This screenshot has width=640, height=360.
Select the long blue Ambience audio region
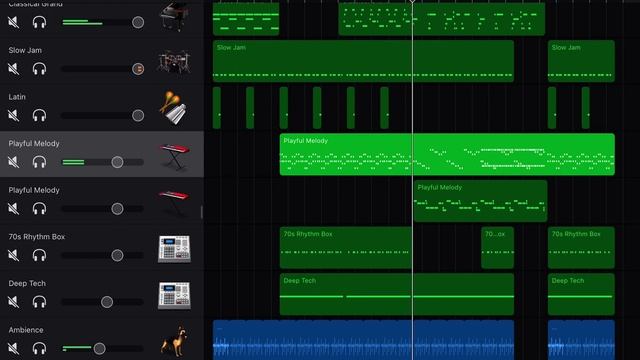tap(363, 340)
